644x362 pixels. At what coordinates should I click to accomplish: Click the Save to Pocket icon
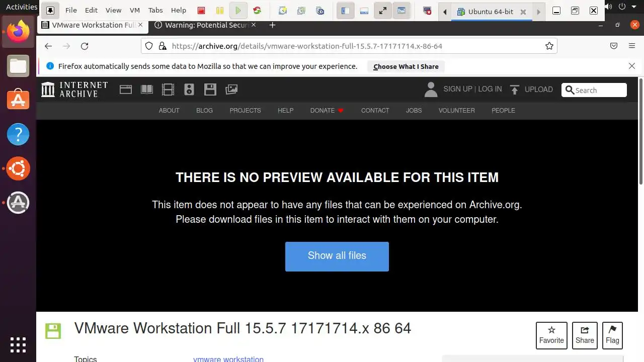coord(614,46)
